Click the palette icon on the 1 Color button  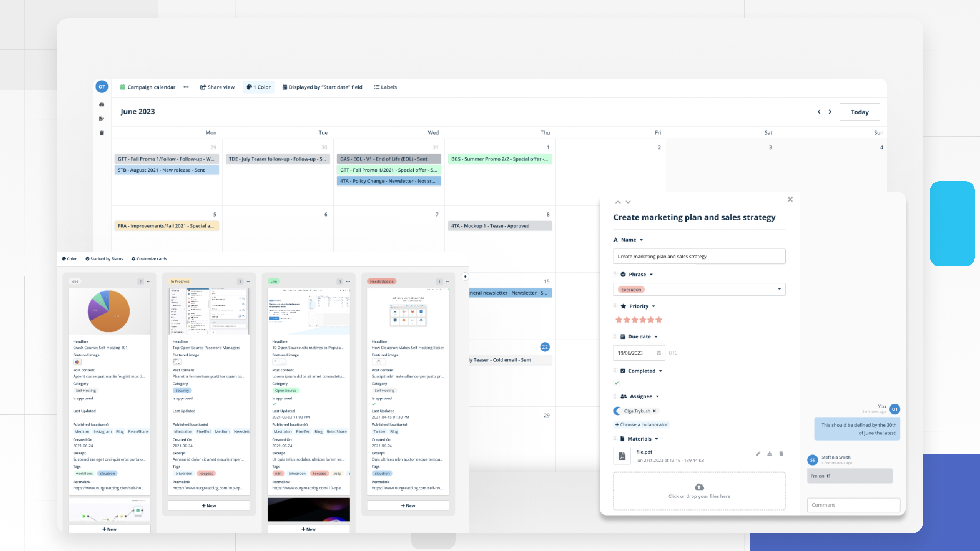click(x=250, y=87)
